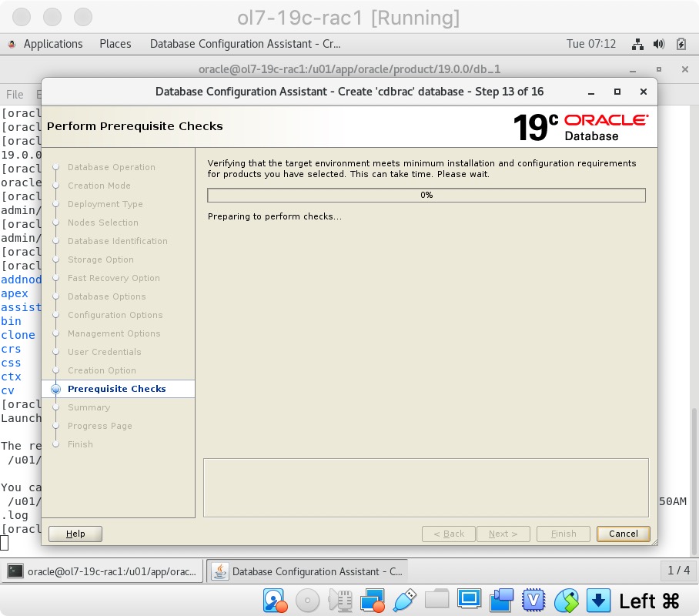The width and height of the screenshot is (699, 616).
Task: Open the Places menu
Action: [x=115, y=44]
